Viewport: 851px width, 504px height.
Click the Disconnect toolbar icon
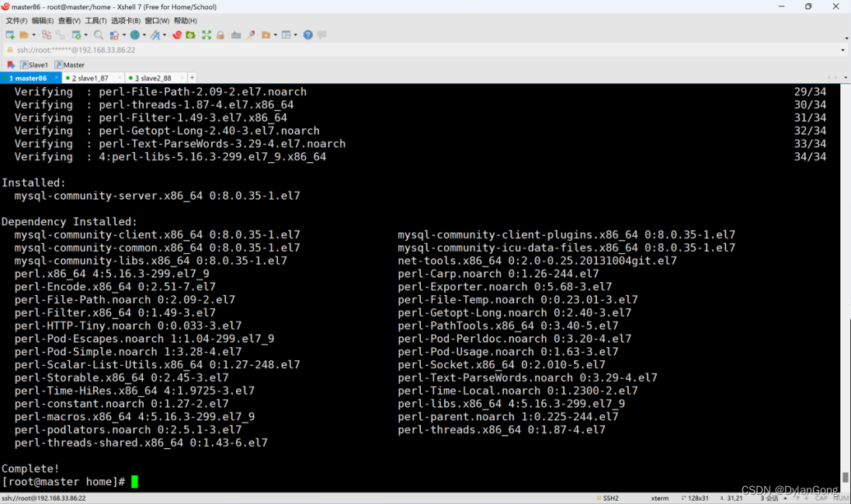click(x=46, y=35)
